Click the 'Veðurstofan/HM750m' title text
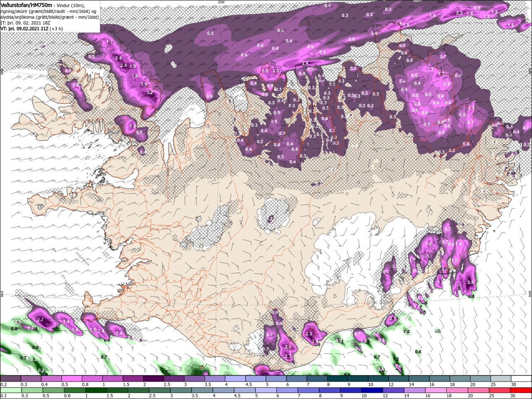 pyautogui.click(x=27, y=5)
